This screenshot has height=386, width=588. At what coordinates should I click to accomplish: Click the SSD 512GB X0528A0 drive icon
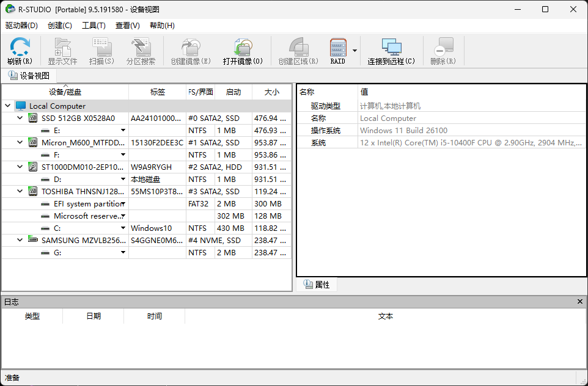coord(33,118)
